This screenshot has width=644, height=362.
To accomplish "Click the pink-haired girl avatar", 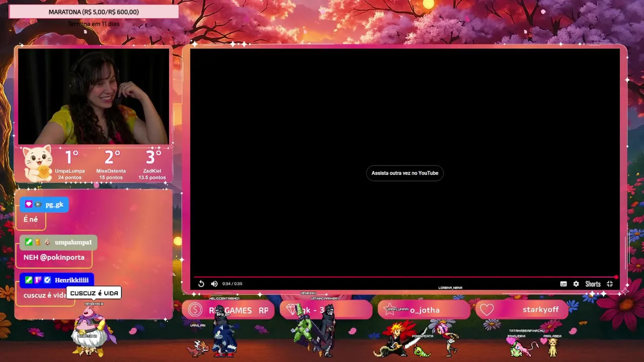I will (447, 340).
